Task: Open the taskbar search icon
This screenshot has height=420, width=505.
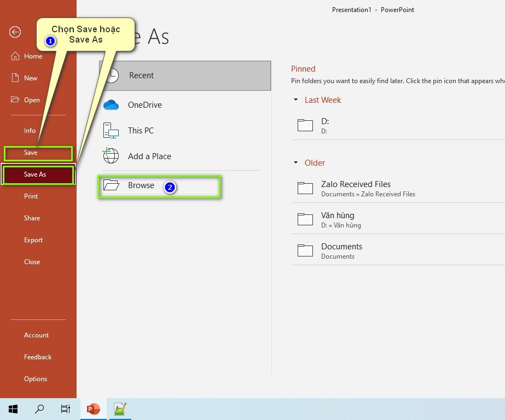Action: pyautogui.click(x=39, y=409)
